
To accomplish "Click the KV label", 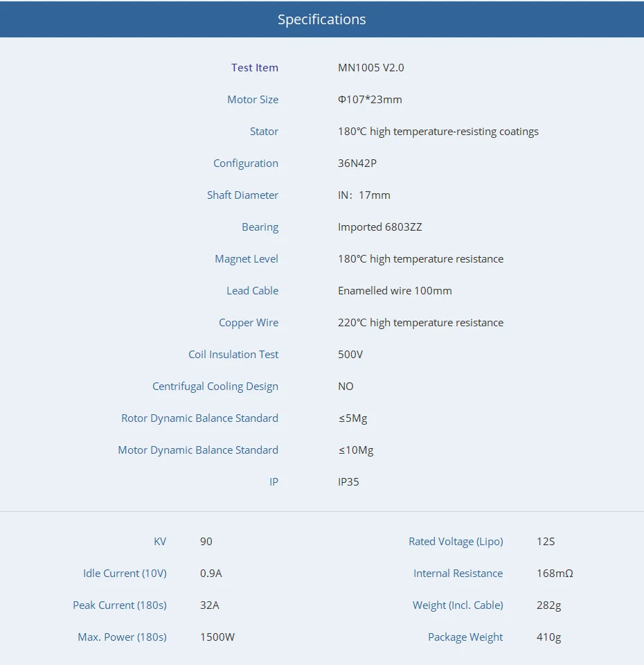I will click(x=160, y=542).
